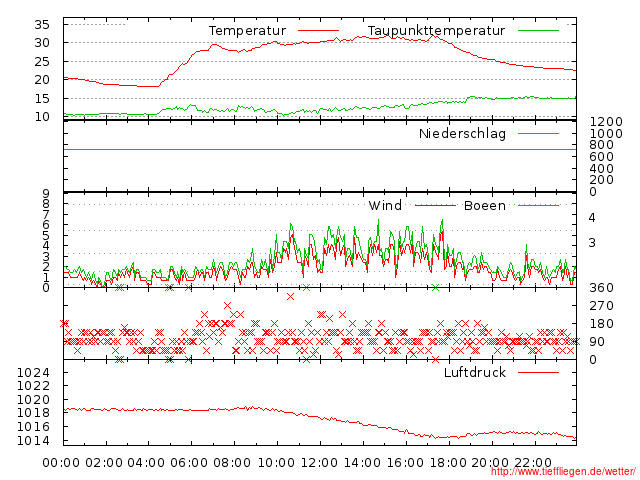Open the tieffliegen.de/wetter link

[563, 471]
